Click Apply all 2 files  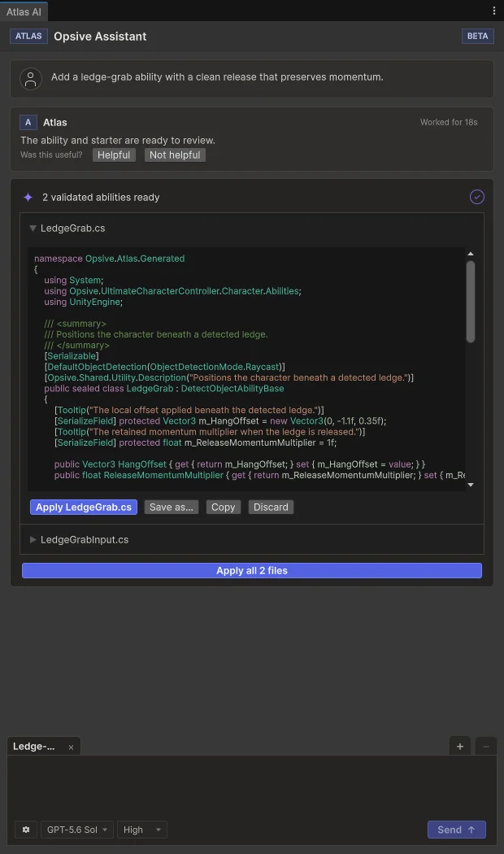pos(252,570)
